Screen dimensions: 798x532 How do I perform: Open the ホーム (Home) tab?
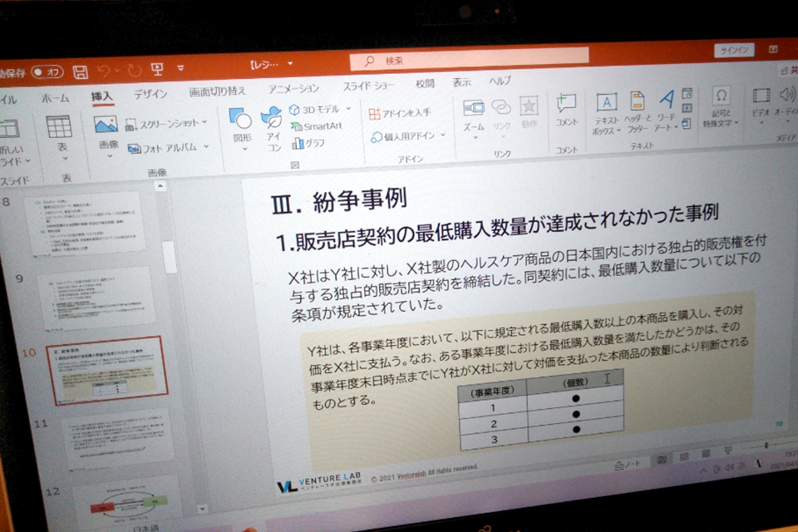click(x=55, y=98)
